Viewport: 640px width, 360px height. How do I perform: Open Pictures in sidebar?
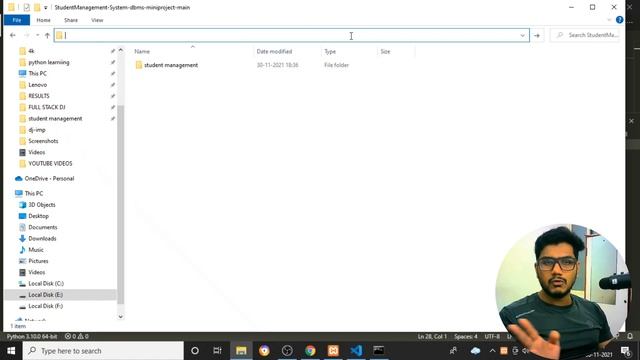(38, 261)
